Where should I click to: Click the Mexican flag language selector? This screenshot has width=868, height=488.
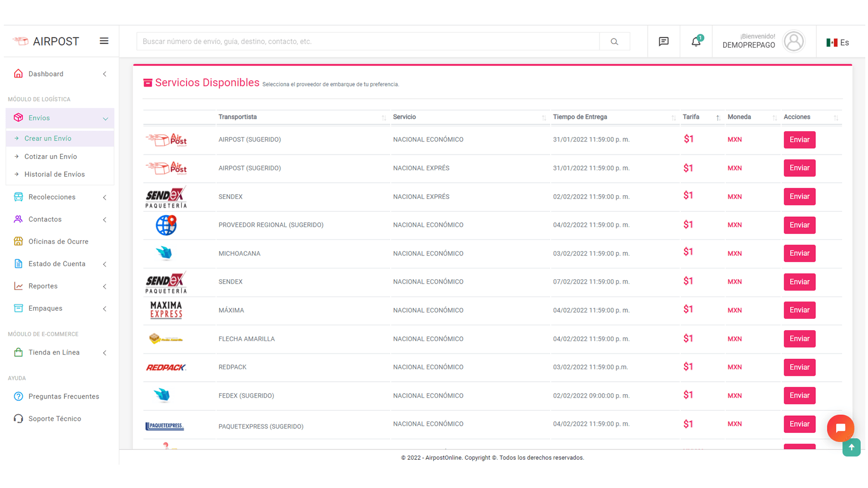(x=832, y=42)
